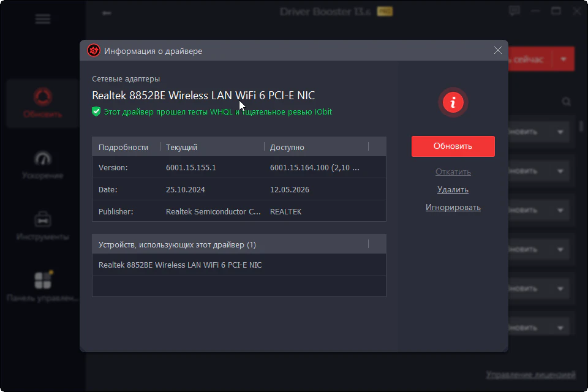Click the green WHQL shield icon
This screenshot has width=588, height=392.
(96, 111)
